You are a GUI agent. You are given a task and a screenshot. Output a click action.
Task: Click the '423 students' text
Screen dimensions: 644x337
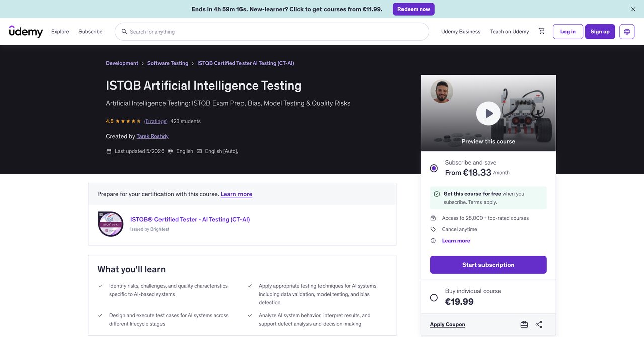pos(186,121)
